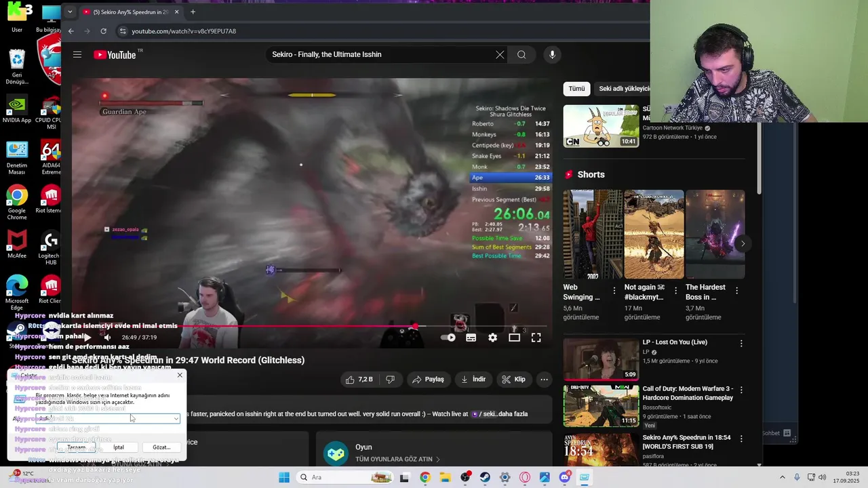The height and width of the screenshot is (488, 868).
Task: Open browser tab list dropdown arrow
Action: click(x=70, y=12)
